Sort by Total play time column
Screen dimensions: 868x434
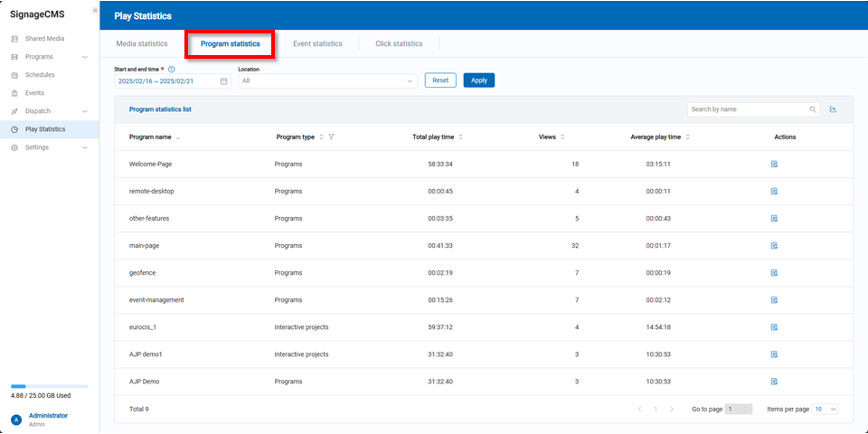coord(461,137)
